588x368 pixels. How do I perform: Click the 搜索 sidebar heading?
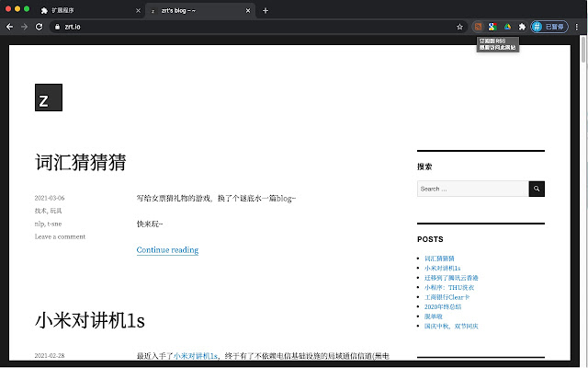pyautogui.click(x=424, y=167)
